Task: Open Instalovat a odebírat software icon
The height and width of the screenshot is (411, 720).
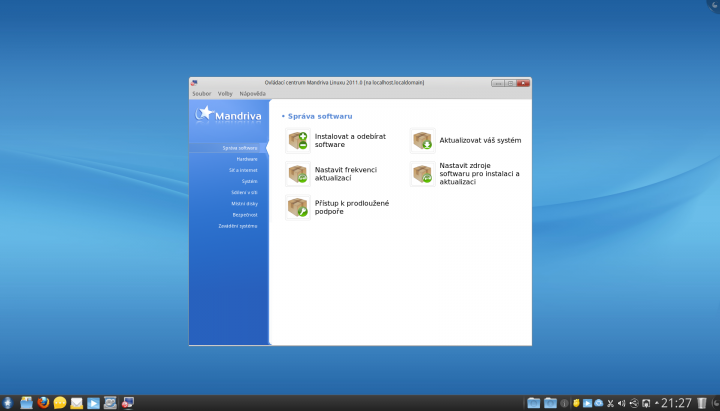Action: [298, 140]
